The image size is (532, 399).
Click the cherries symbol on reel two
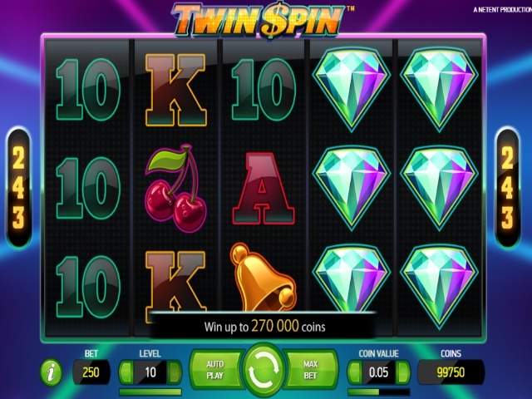(x=175, y=189)
